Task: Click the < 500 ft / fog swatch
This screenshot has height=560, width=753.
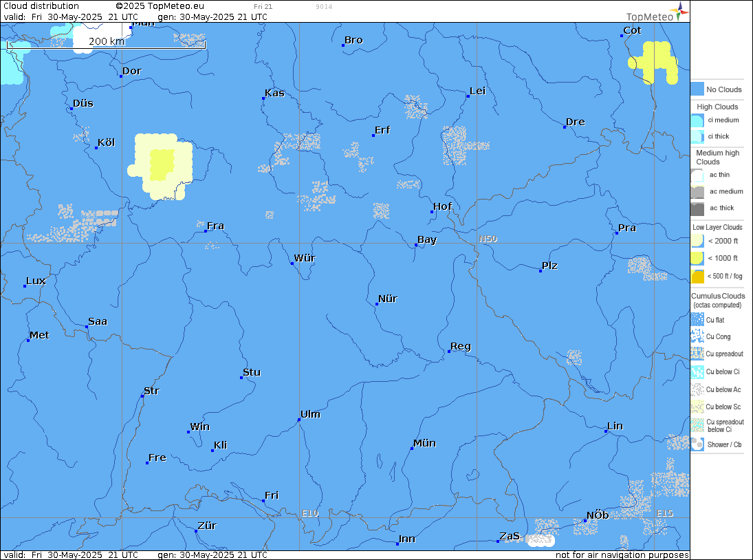Action: pos(697,276)
